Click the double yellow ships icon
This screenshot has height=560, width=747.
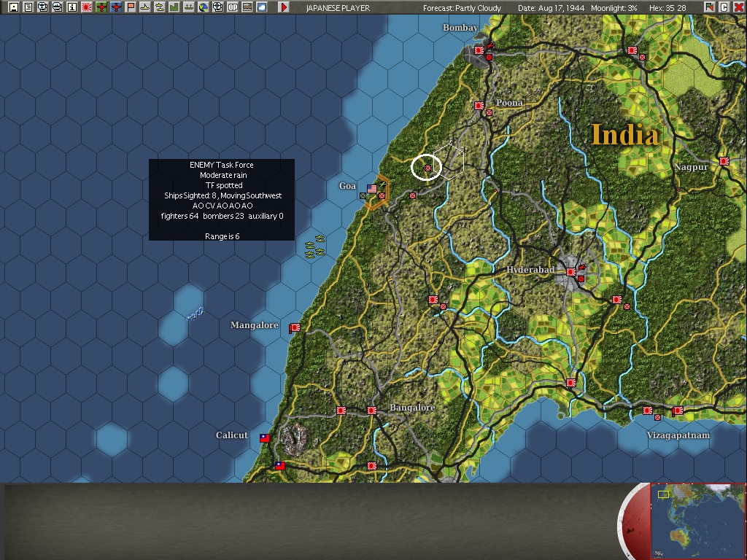(160, 7)
